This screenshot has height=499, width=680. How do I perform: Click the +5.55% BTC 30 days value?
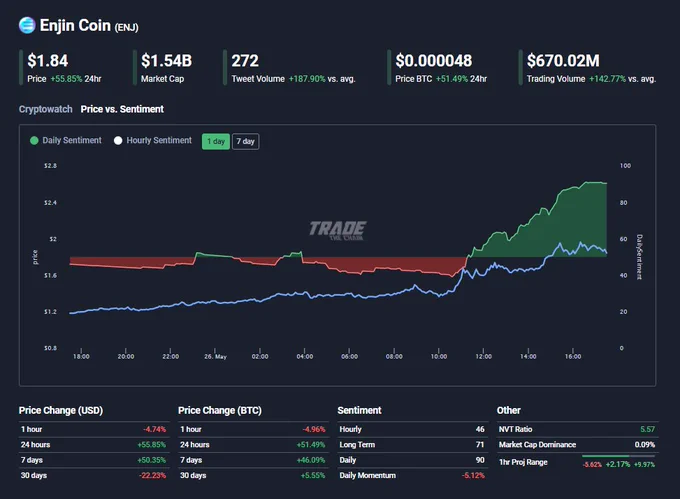(x=313, y=476)
